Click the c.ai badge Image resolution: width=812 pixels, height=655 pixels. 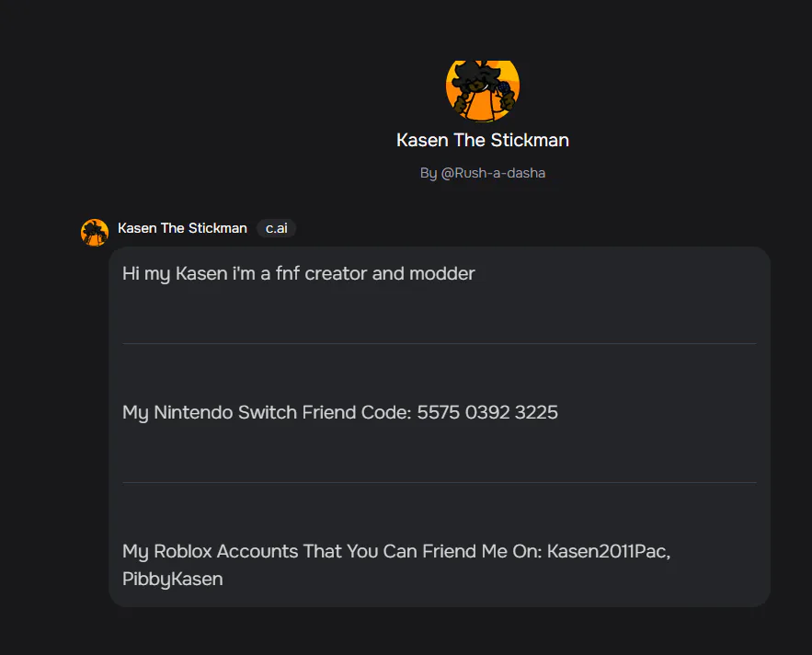pos(277,228)
